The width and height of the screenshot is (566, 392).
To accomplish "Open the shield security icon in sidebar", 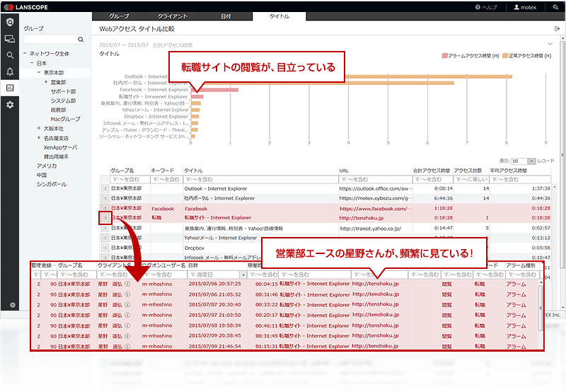I will pos(10,23).
